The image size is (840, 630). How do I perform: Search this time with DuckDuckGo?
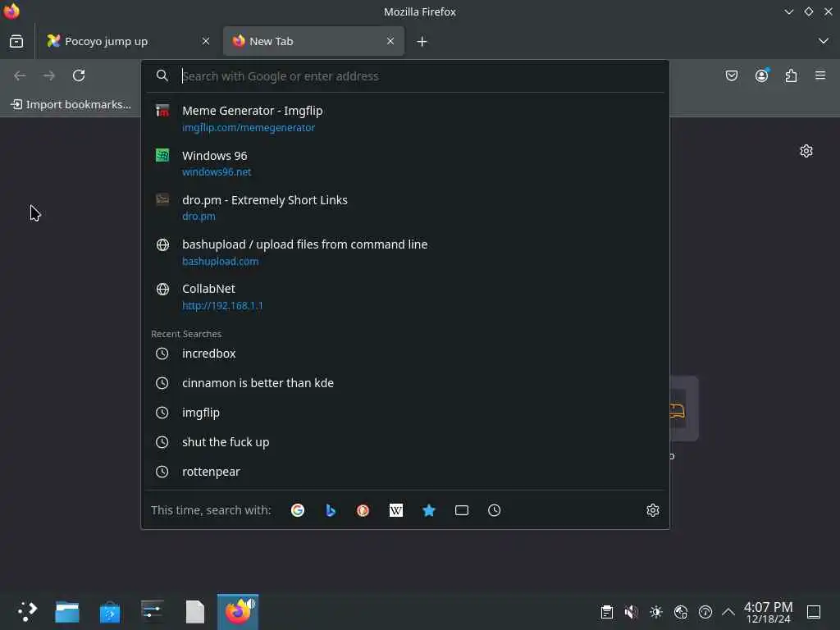pyautogui.click(x=363, y=510)
